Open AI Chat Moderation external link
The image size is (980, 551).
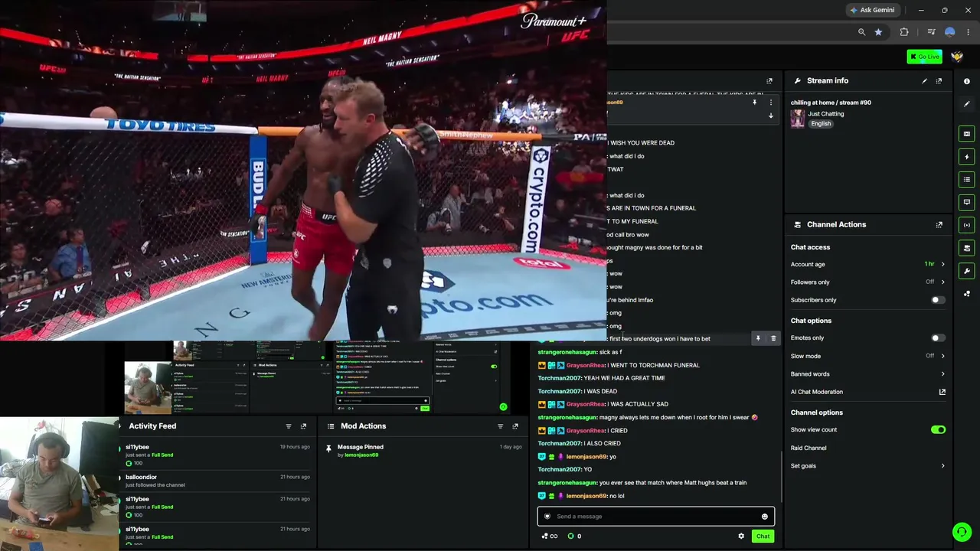click(942, 392)
